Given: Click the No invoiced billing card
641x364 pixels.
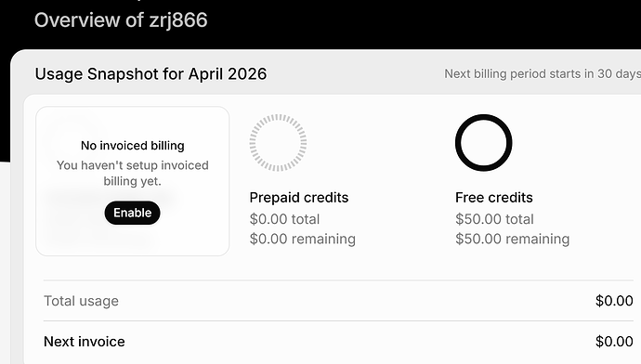Looking at the screenshot, I should pos(133,181).
